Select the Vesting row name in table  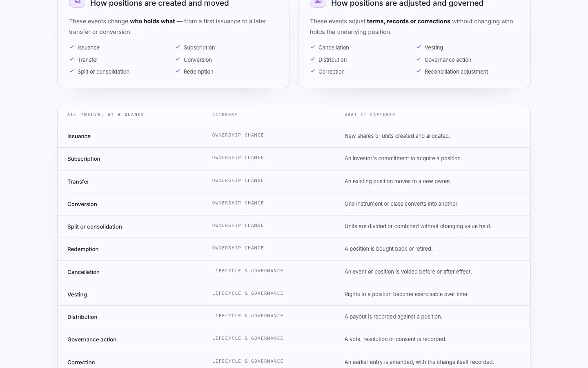click(x=77, y=294)
